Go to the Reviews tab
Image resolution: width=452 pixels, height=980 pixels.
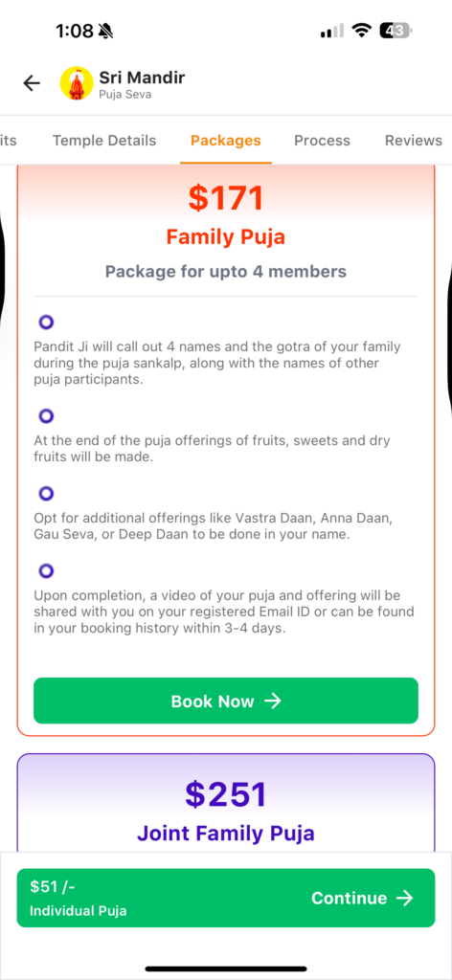(414, 141)
